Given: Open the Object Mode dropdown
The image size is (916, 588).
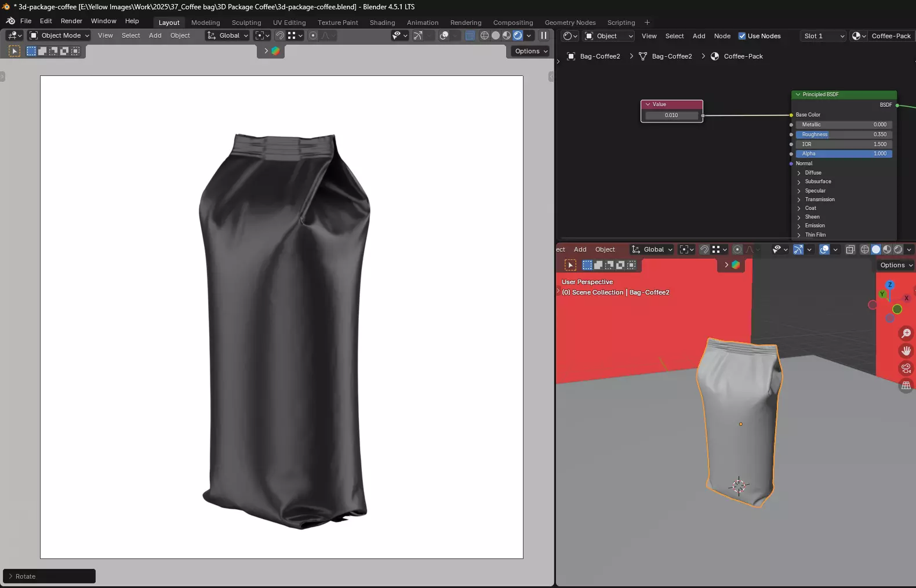Looking at the screenshot, I should click(60, 35).
